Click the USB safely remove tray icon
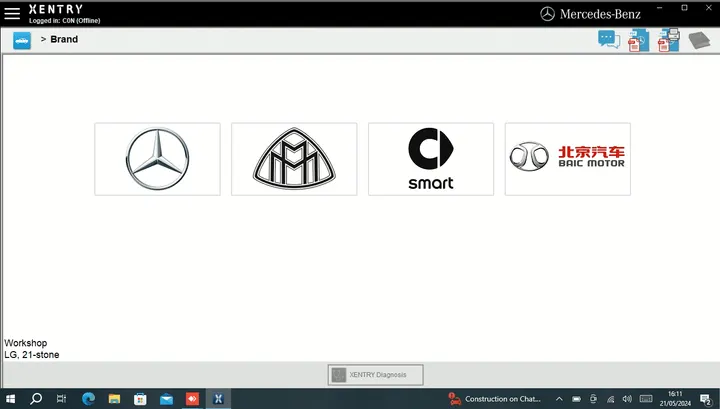The height and width of the screenshot is (409, 720). coord(593,398)
